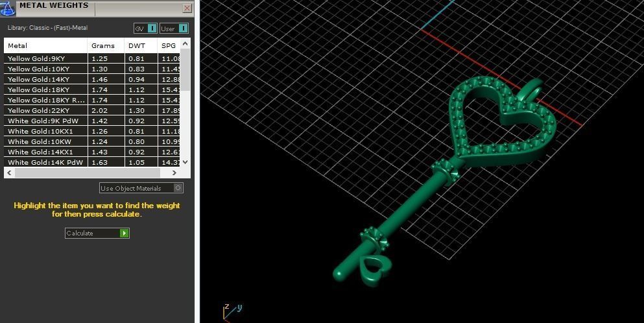Click the horizontal scrollbar right arrow
This screenshot has width=644, height=323.
pos(174,173)
